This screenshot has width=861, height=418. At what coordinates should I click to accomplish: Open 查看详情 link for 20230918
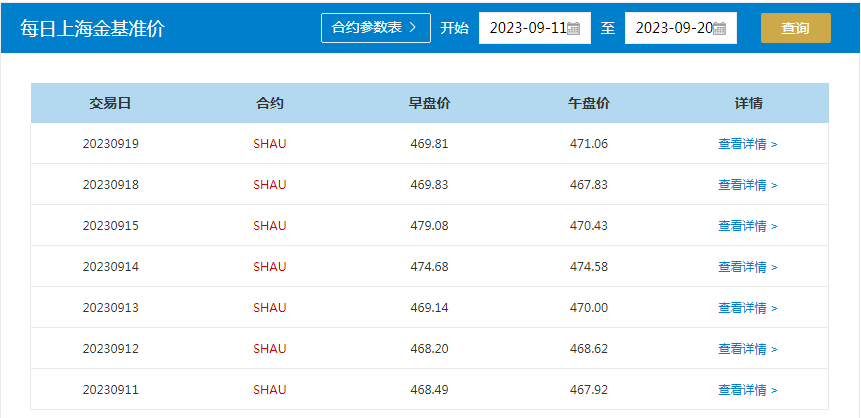tap(747, 185)
